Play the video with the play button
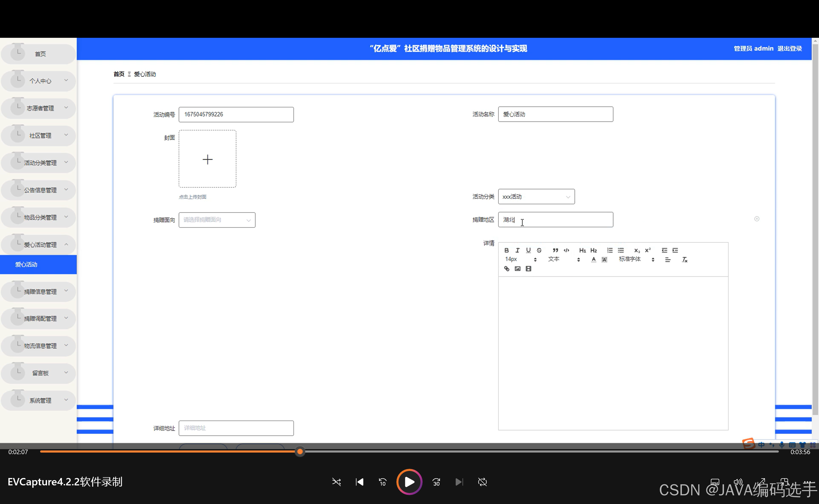Screen dimensions: 819x504 coord(409,482)
